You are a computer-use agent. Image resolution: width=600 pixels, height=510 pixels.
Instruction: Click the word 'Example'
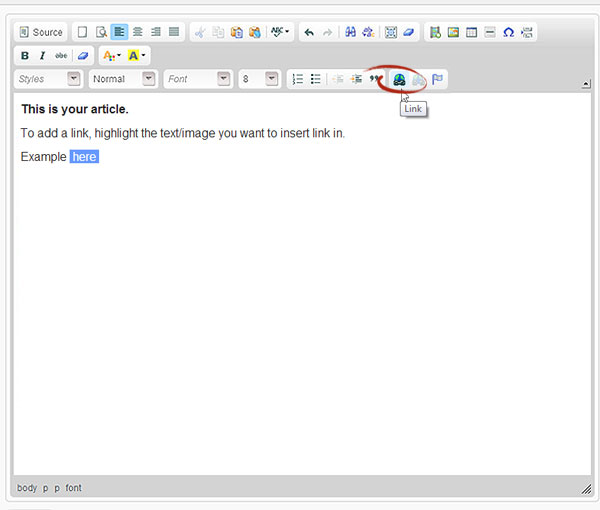tap(44, 157)
